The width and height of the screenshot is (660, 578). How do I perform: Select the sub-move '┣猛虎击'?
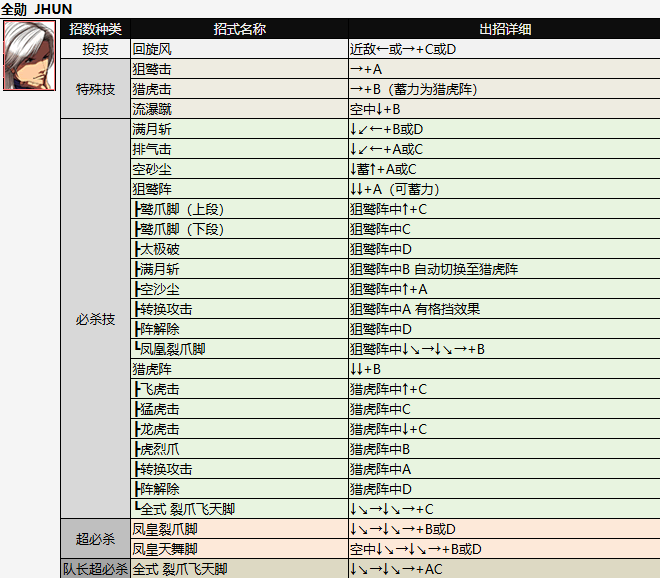157,409
